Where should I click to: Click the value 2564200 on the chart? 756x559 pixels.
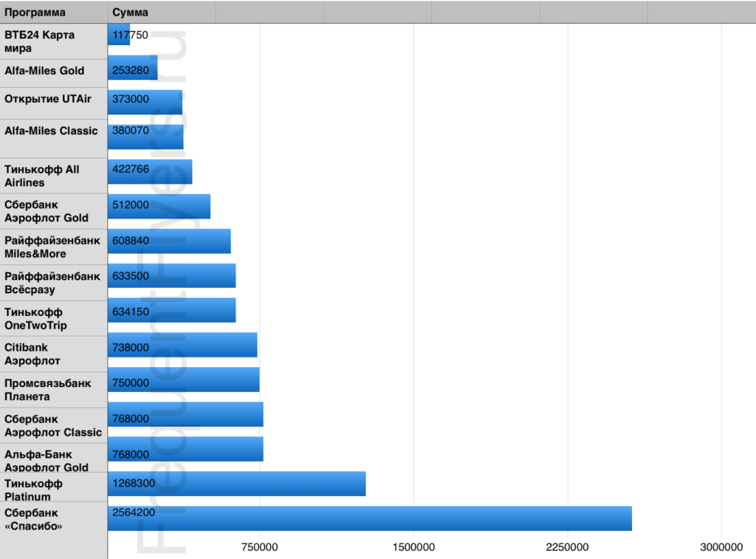tap(134, 512)
